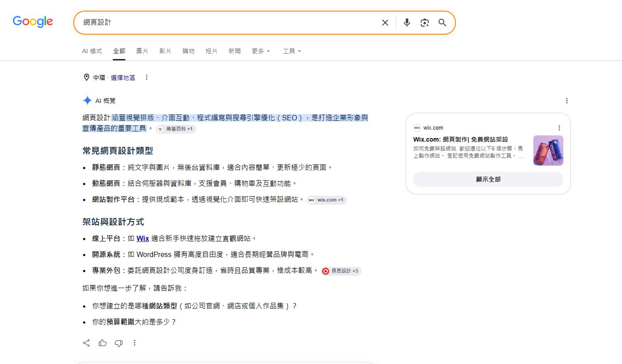Viewport: 622px width, 364px height.
Task: Give thumbs down to AI overview
Action: tap(119, 343)
